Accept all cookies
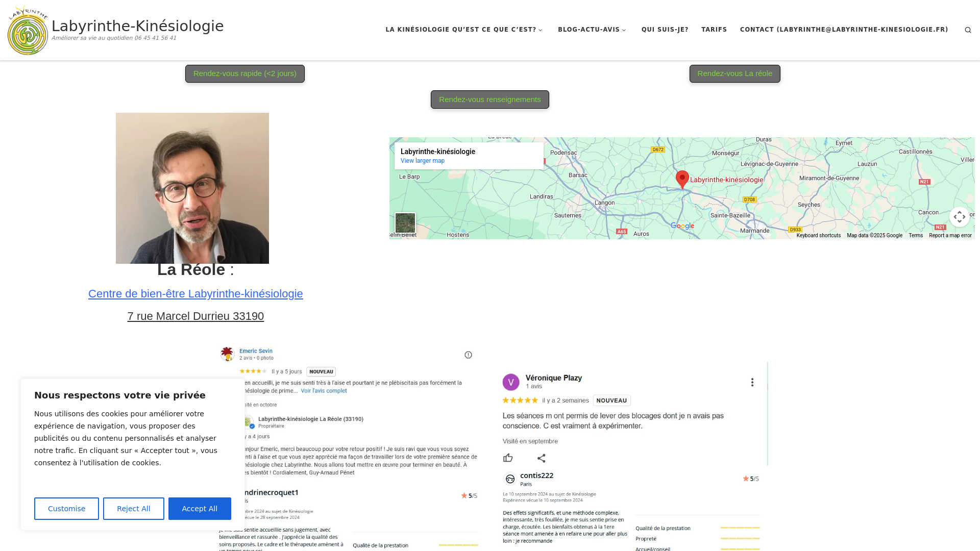The height and width of the screenshot is (551, 980). point(200,509)
